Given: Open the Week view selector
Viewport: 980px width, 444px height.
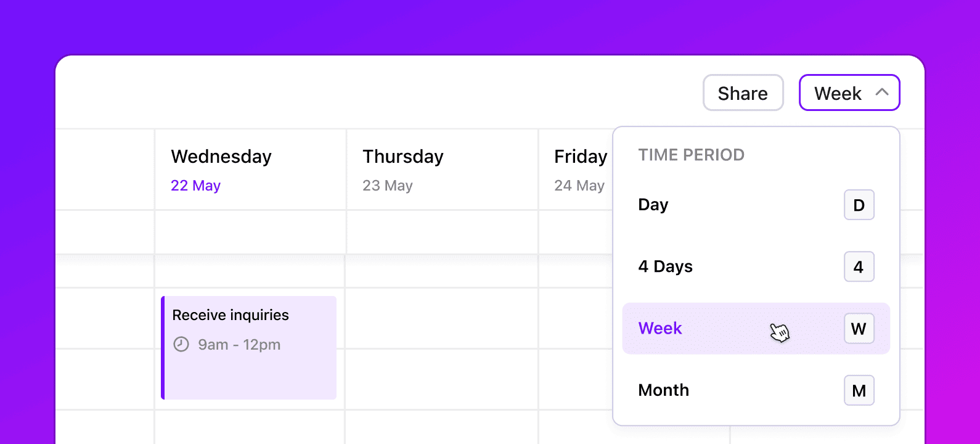Looking at the screenshot, I should [x=849, y=92].
